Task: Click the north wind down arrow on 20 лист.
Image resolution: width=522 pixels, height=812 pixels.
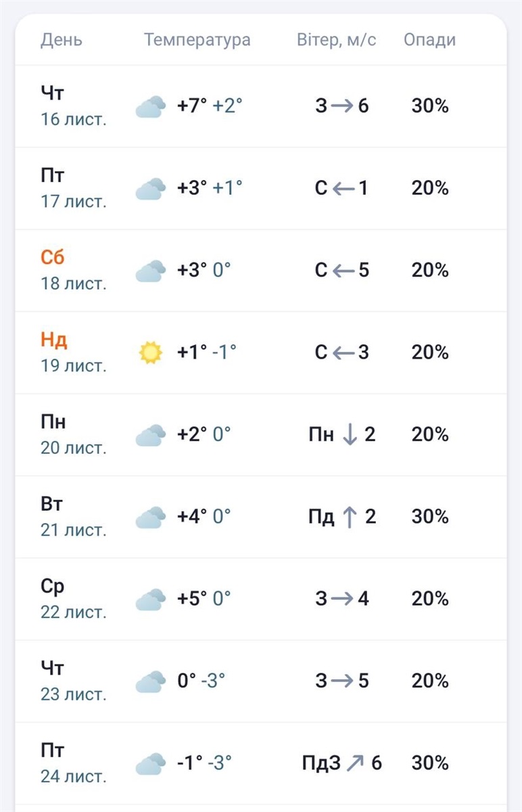Action: pos(350,434)
